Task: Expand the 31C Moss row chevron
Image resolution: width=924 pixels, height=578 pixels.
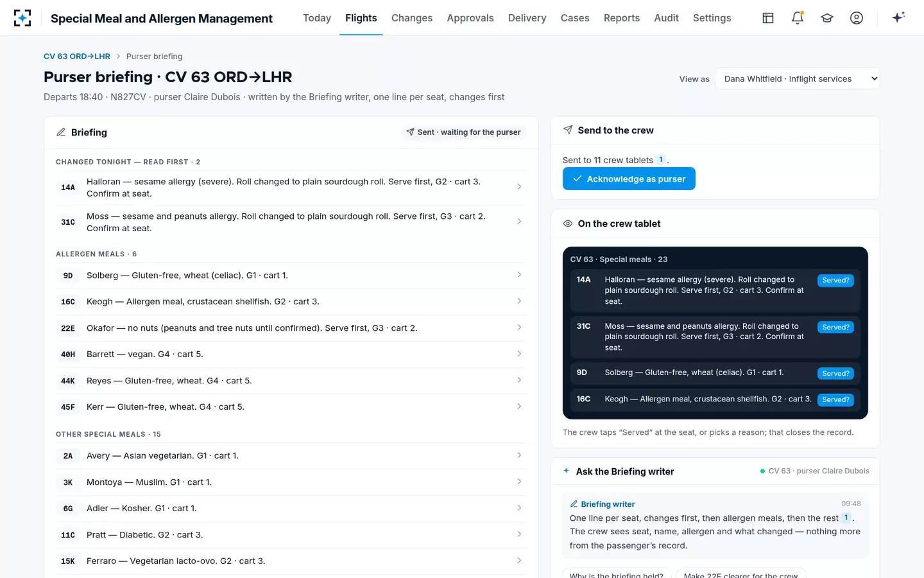Action: (519, 222)
